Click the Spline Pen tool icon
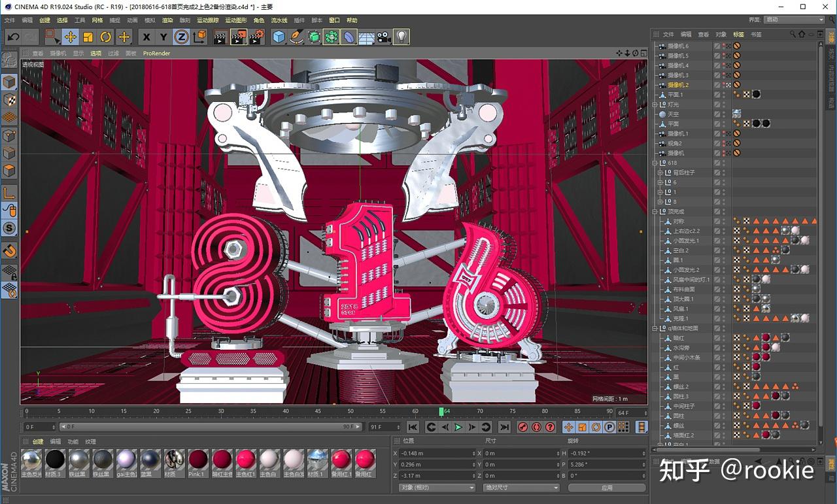837x504 pixels. coord(297,37)
